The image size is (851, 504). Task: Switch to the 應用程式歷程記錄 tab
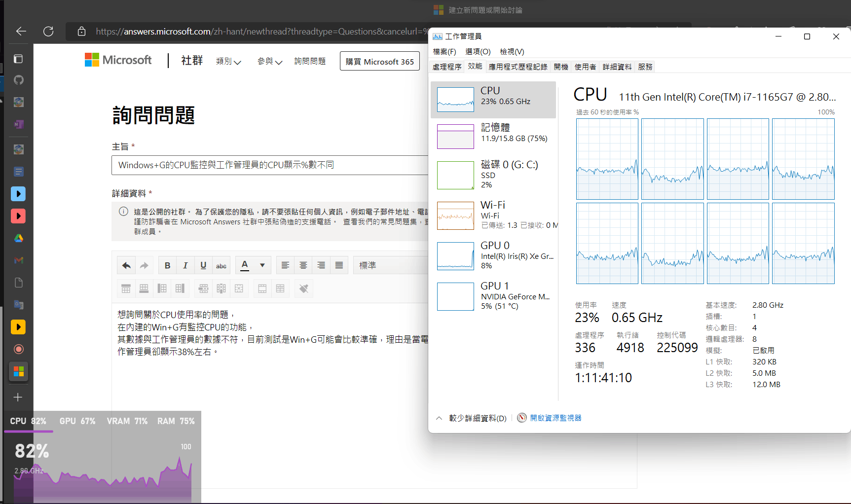coord(518,67)
